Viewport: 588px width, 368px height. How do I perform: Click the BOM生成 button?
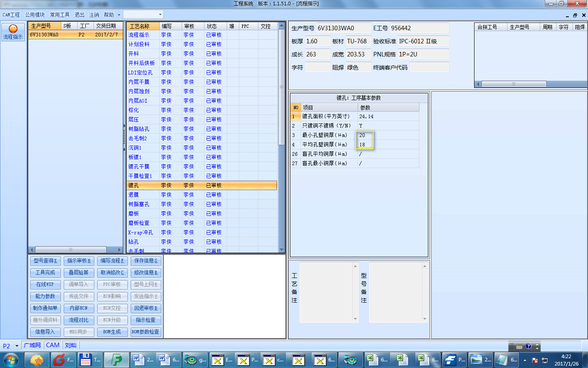112,332
